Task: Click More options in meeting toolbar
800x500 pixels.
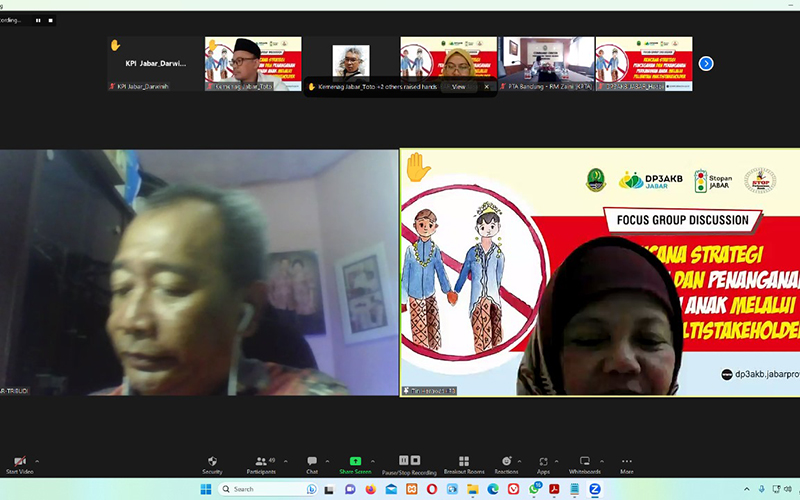Action: 626,462
